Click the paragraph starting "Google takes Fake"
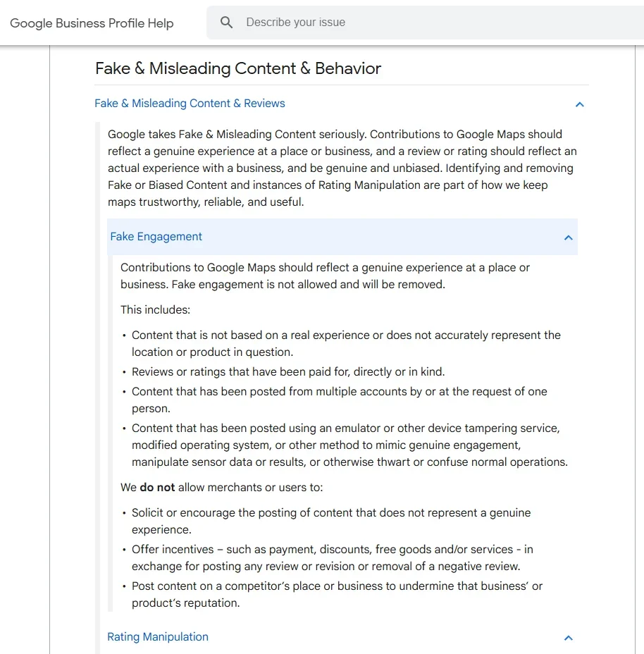This screenshot has width=644, height=654. pyautogui.click(x=342, y=168)
